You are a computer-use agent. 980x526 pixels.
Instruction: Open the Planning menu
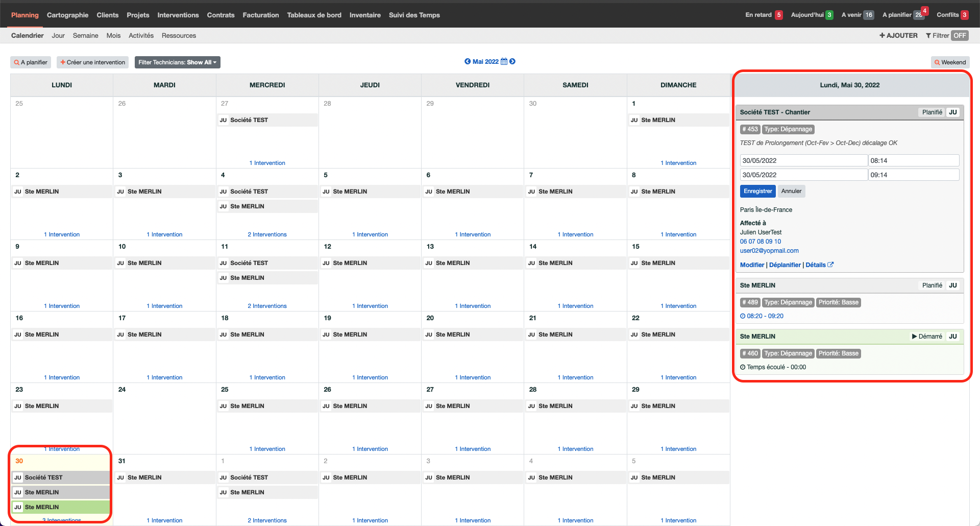(x=25, y=15)
